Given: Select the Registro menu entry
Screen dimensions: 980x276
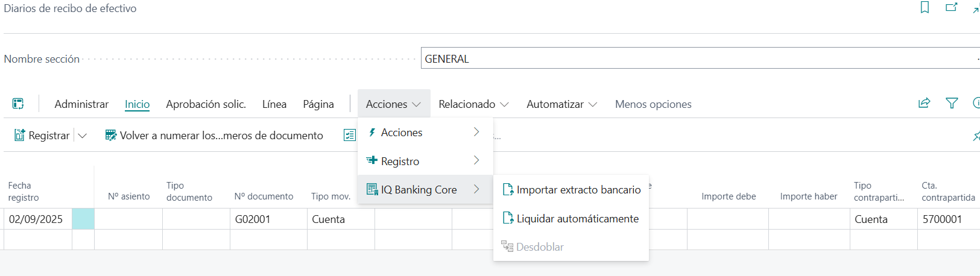Looking at the screenshot, I should (x=425, y=161).
